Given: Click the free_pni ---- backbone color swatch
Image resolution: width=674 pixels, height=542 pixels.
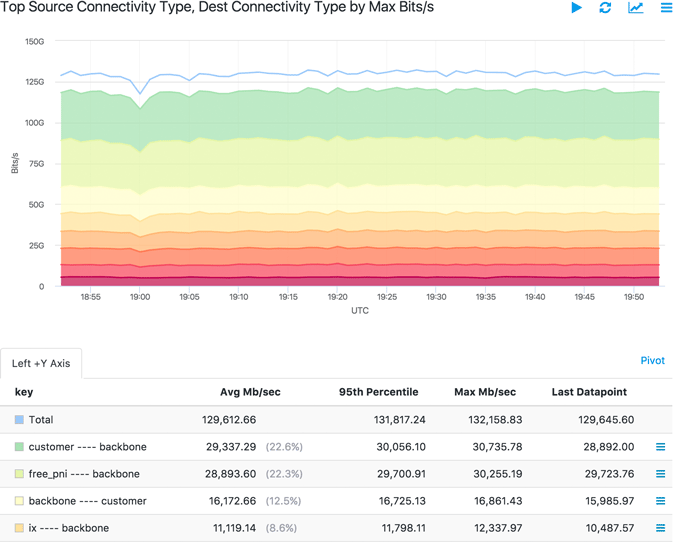Looking at the screenshot, I should 19,474.
